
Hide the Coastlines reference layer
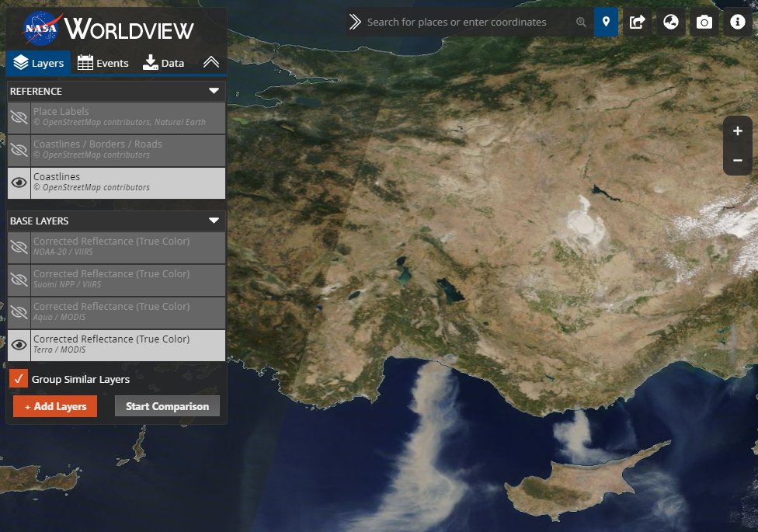click(19, 183)
